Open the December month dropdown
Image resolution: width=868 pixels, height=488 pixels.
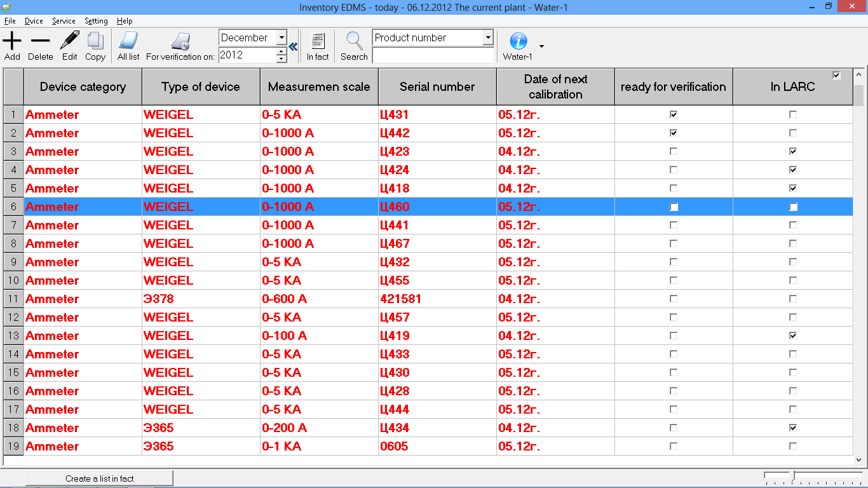(x=281, y=38)
